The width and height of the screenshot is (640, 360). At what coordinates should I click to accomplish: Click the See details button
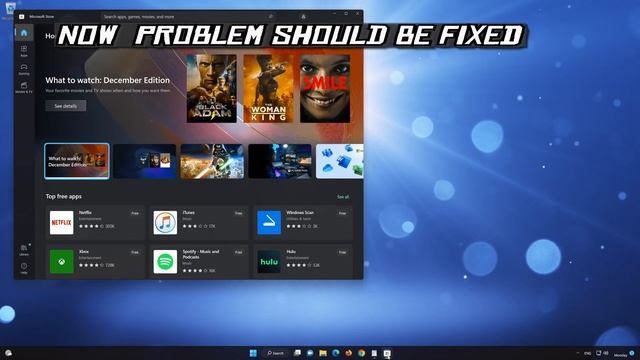click(x=66, y=106)
